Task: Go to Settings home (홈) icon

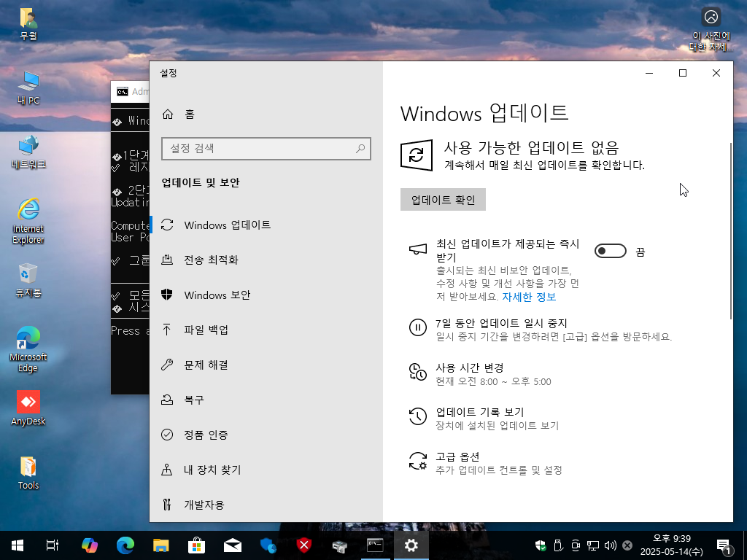Action: point(168,114)
